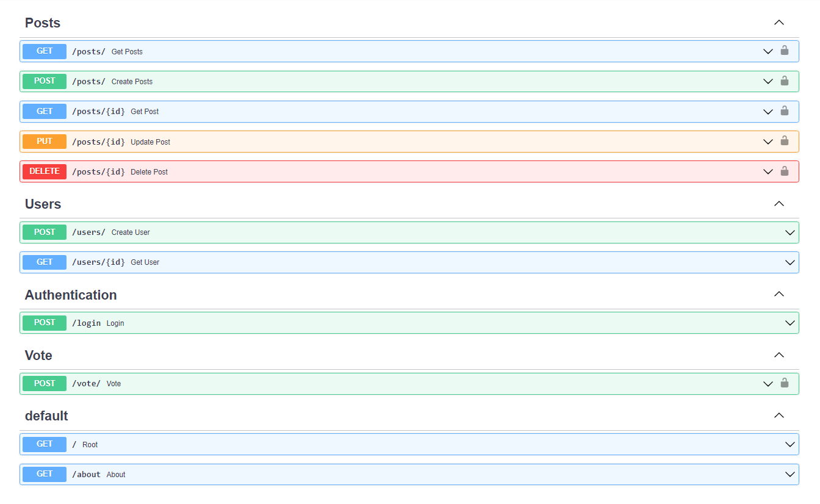Expand the Create Posts endpoint arrow

point(768,81)
